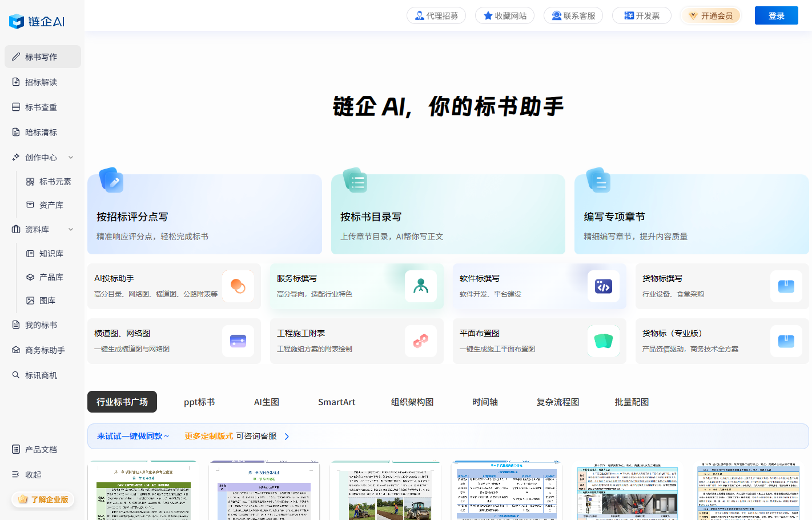Switch to SmartArt tab
Image resolution: width=812 pixels, height=520 pixels.
coord(336,402)
